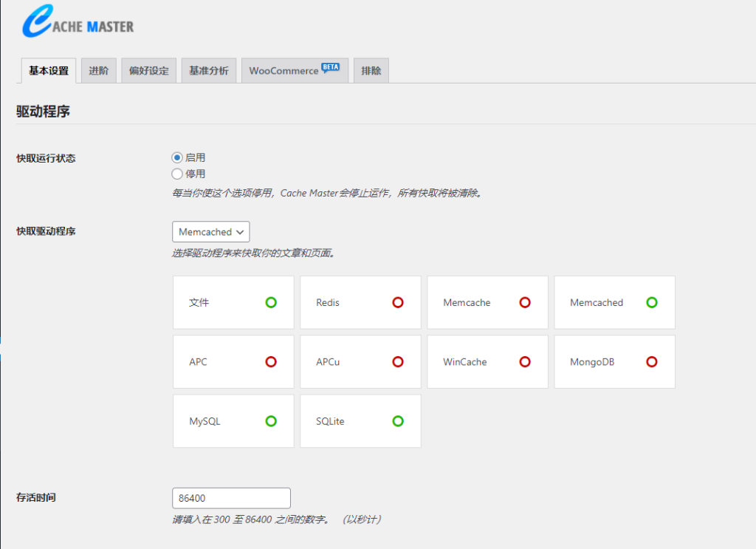Image resolution: width=756 pixels, height=549 pixels.
Task: Click the APCu driver label
Action: coord(328,362)
